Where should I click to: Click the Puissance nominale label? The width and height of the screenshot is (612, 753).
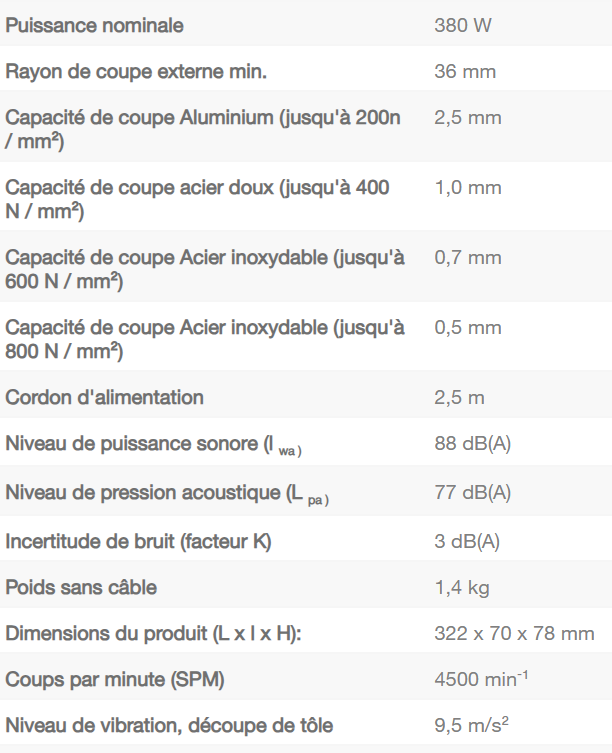pos(95,25)
